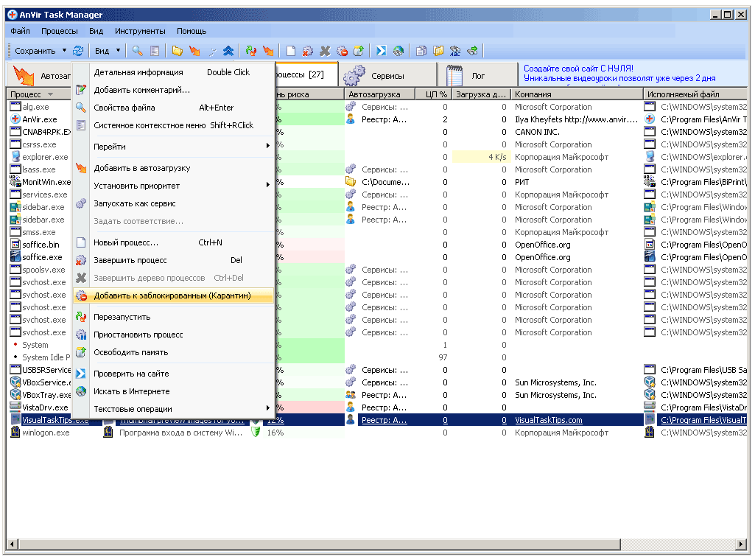Click the refresh icon next to Сохранить
Viewport: 755px width, 560px height.
pos(78,51)
